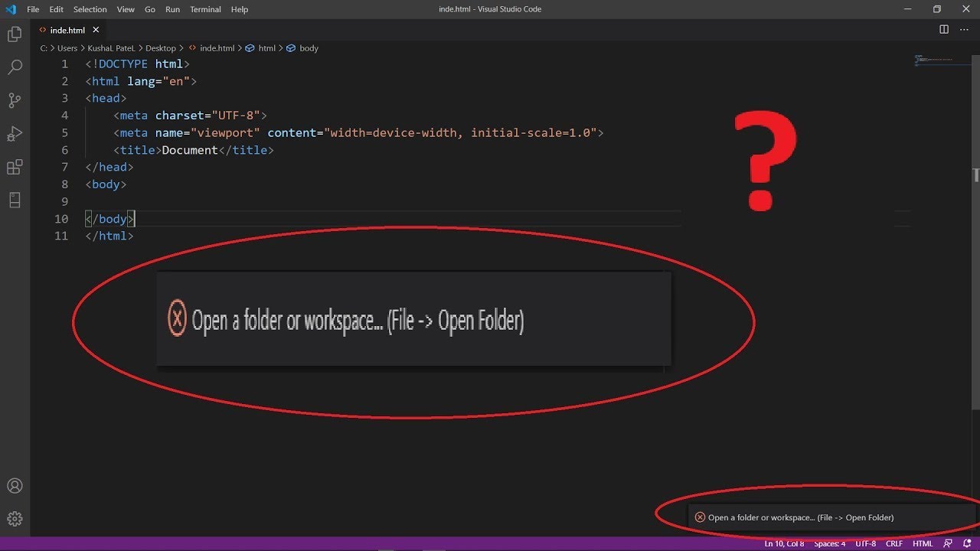The image size is (980, 551).
Task: Open the Help menu
Action: pyautogui.click(x=240, y=9)
